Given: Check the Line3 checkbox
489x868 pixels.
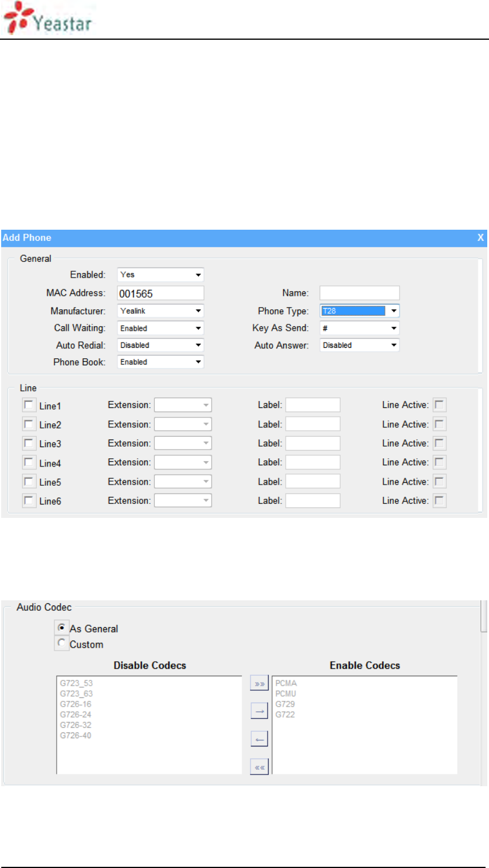Looking at the screenshot, I should coord(28,443).
